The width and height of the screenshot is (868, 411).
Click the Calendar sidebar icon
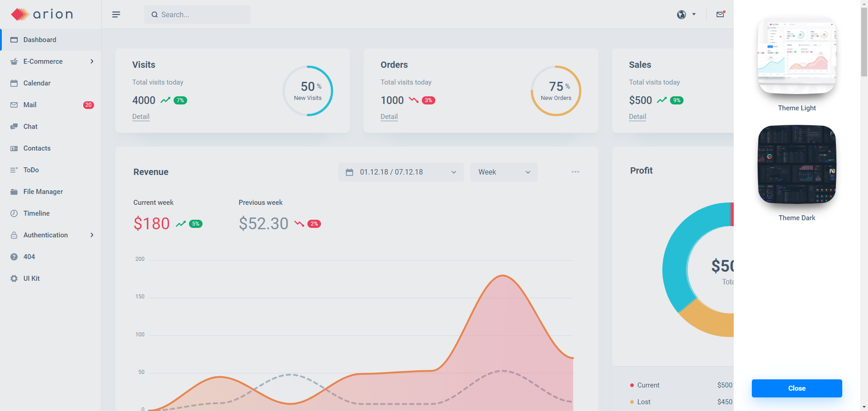coord(14,83)
